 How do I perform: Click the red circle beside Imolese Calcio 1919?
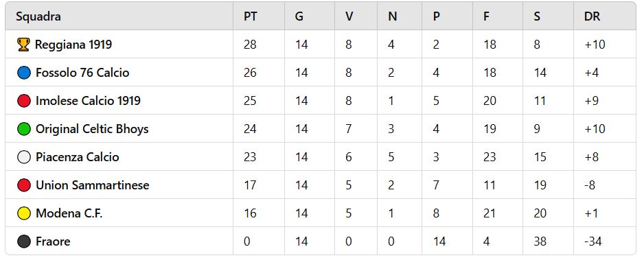[x=24, y=101]
